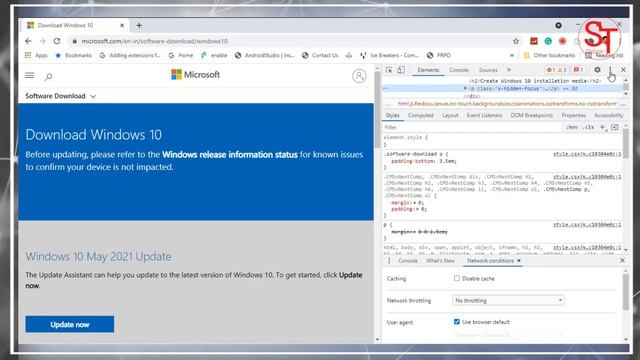Click the address bar URL
The height and width of the screenshot is (360, 640).
click(155, 41)
